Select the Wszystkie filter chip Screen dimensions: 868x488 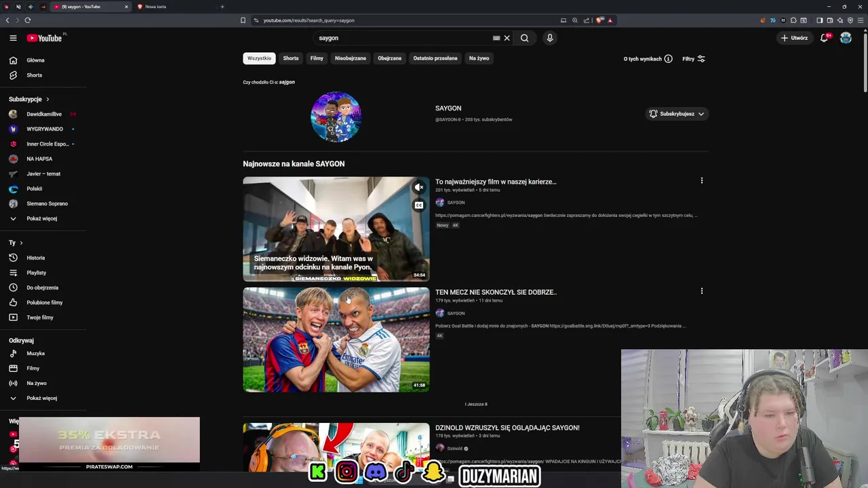click(259, 58)
